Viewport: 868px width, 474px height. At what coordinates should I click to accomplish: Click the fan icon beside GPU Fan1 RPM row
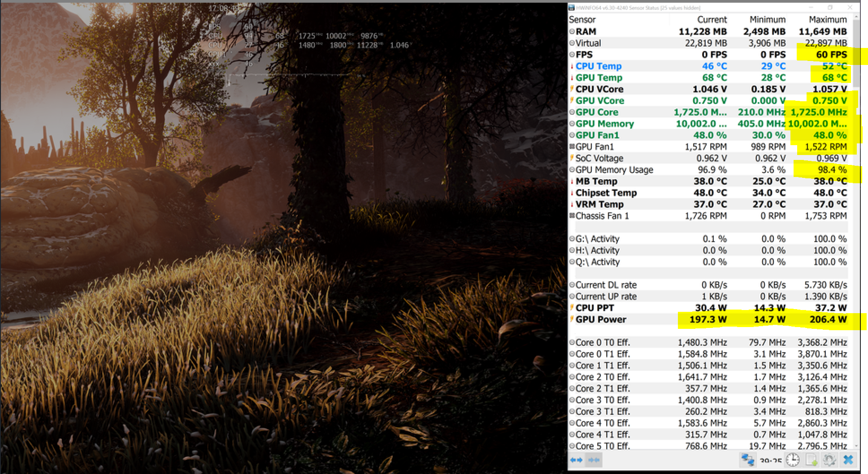click(572, 147)
